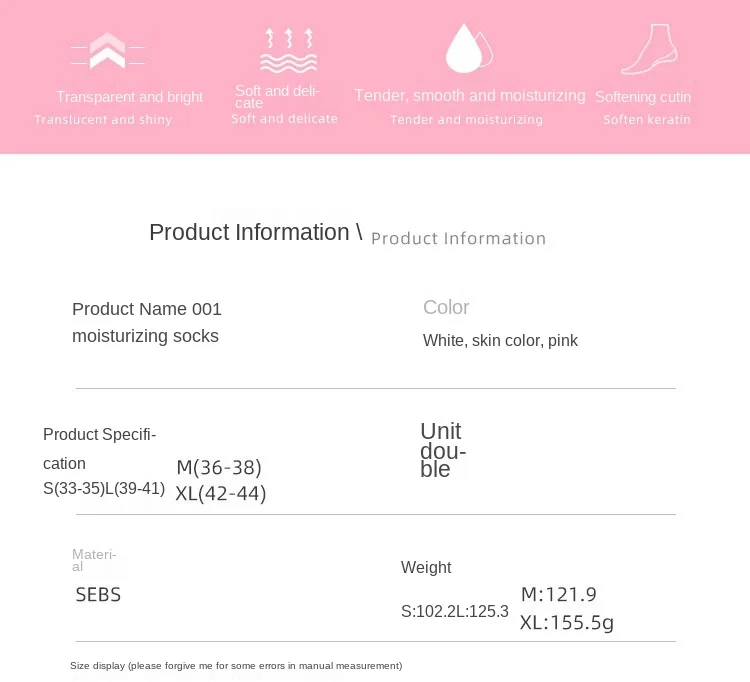Click the 'Softening cutin' label
Image resolution: width=750 pixels, height=682 pixels.
click(643, 97)
